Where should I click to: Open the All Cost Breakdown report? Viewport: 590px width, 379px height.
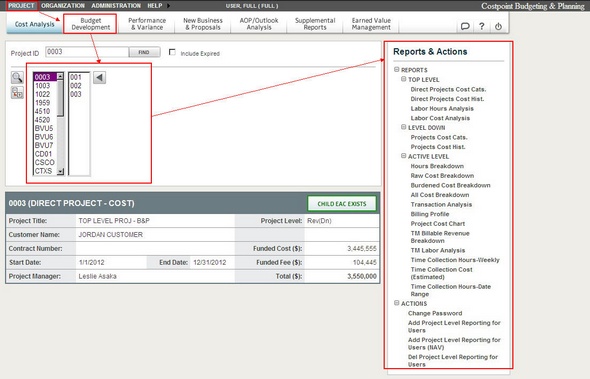point(439,195)
